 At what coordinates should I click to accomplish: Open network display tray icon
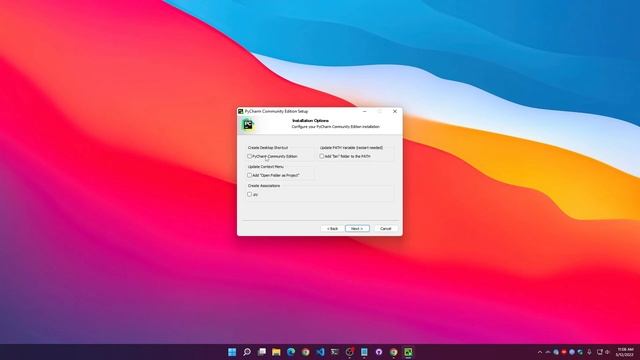[600, 352]
